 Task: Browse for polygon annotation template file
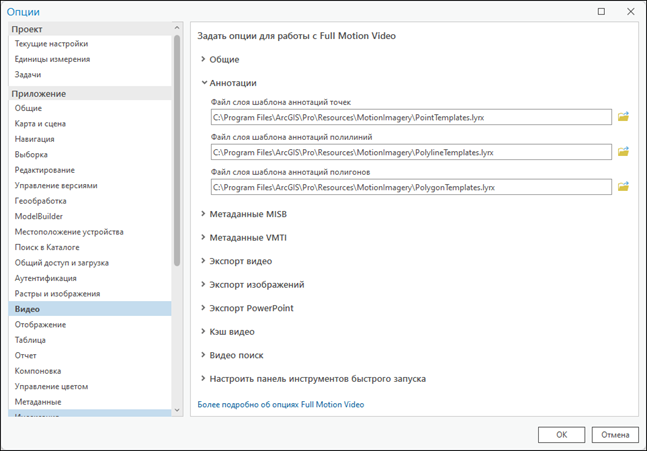(x=623, y=187)
